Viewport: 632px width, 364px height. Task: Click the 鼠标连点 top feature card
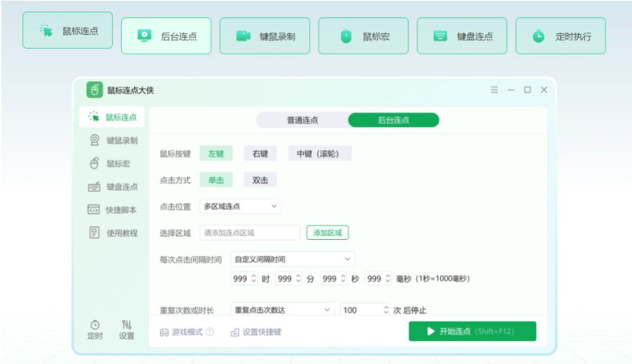(x=68, y=30)
